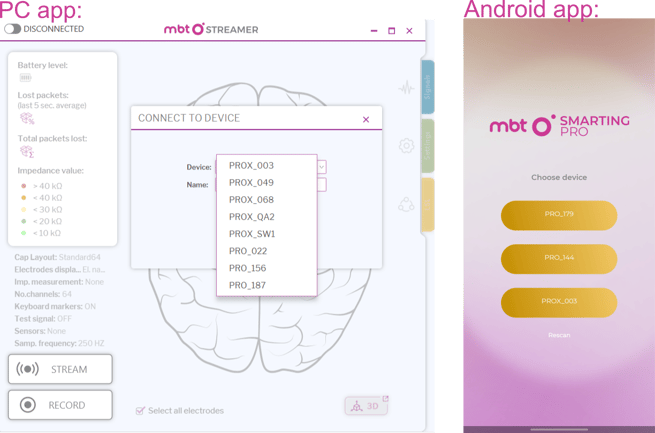Minimize the mbt Streamer window
Screen dimensions: 655x433
(374, 30)
